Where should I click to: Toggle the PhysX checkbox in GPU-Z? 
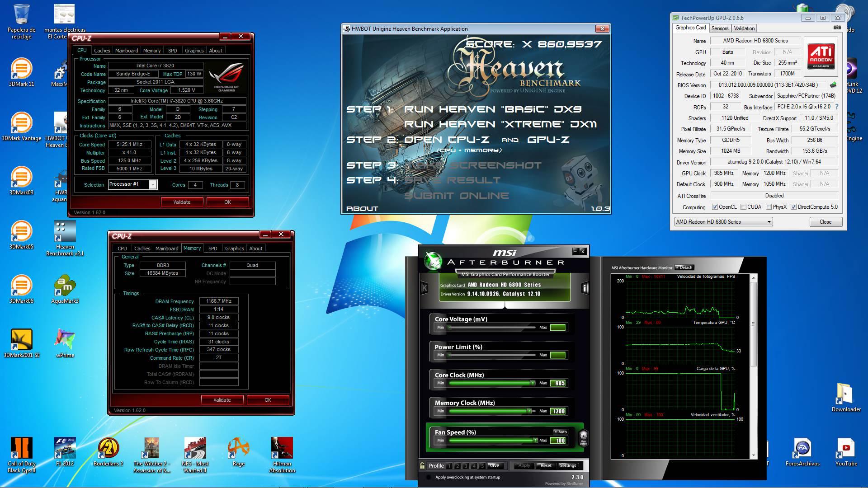769,207
